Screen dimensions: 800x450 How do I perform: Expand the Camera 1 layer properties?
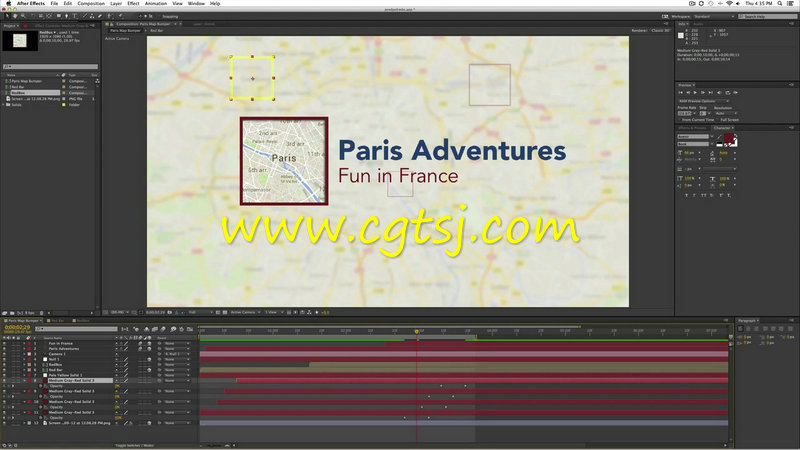tap(24, 354)
